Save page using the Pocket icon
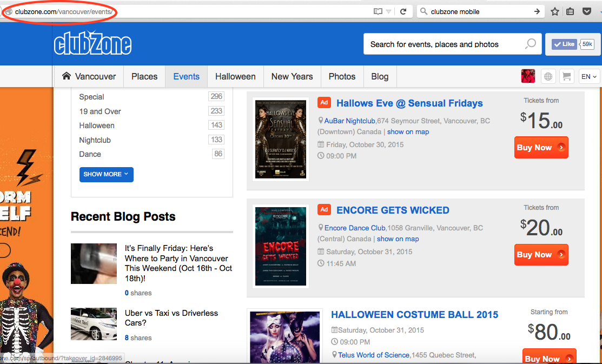Screen dimensions: 602x364 coord(587,11)
